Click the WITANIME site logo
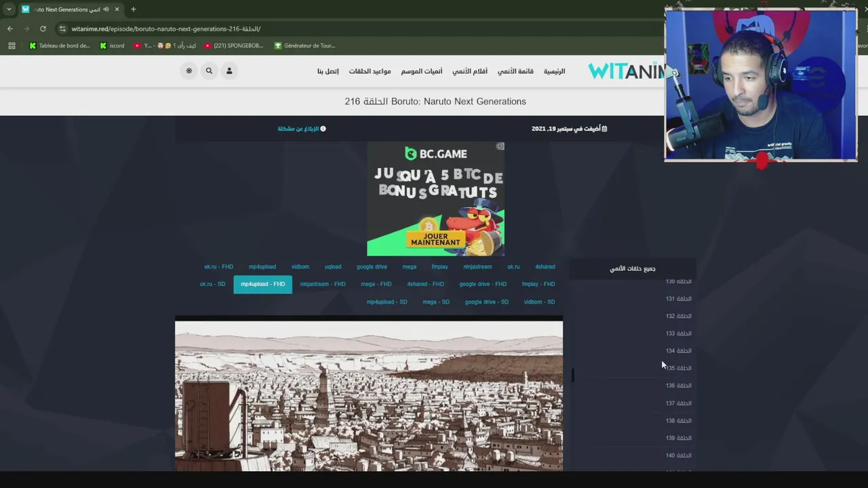Viewport: 868px width, 488px height. tap(627, 70)
